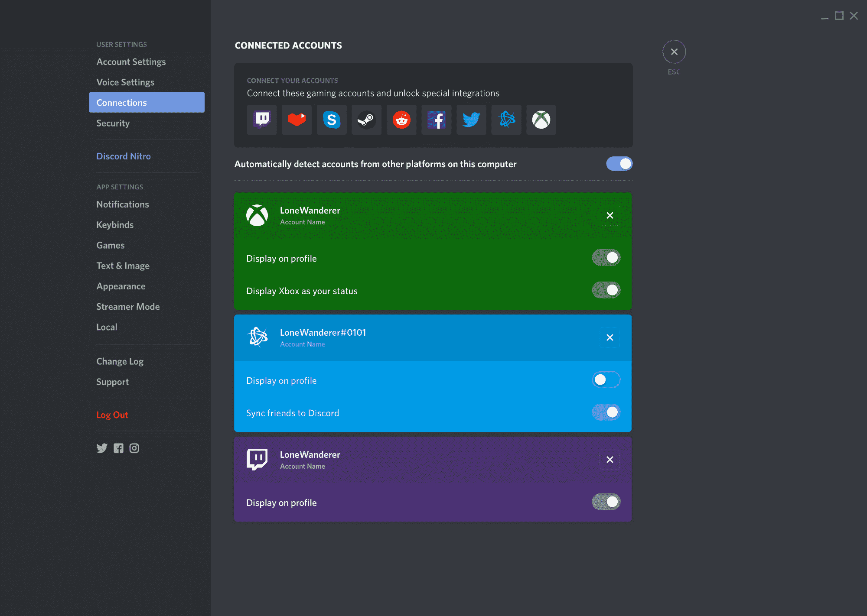Toggle Xbox Display on profile
Screen dimensions: 867x616
(606, 258)
